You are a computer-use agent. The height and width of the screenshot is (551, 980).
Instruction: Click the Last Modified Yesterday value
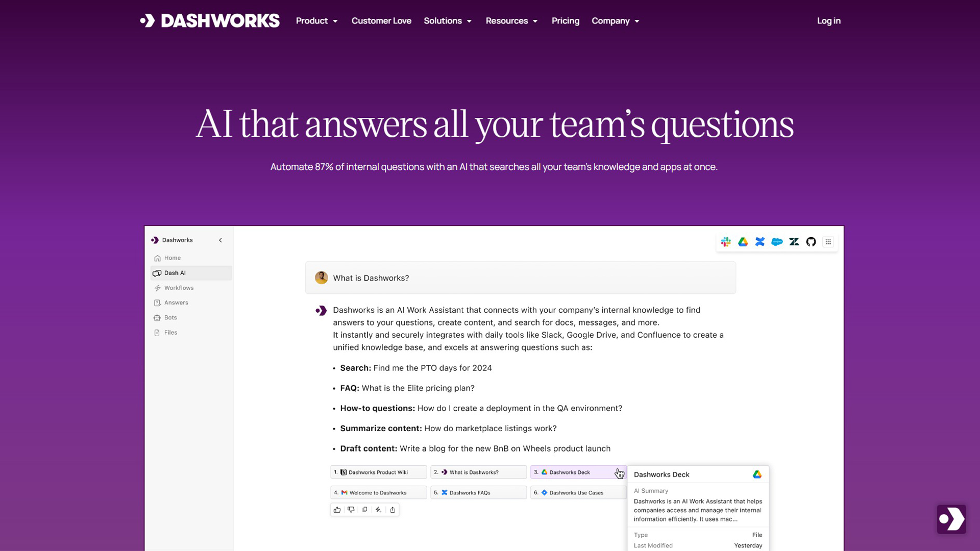click(x=748, y=546)
